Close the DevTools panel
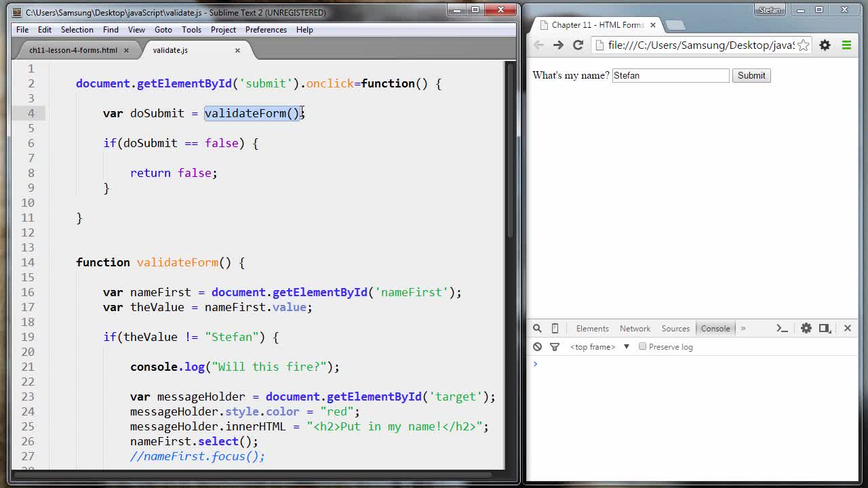Screen dimensions: 868x488 [x=847, y=328]
